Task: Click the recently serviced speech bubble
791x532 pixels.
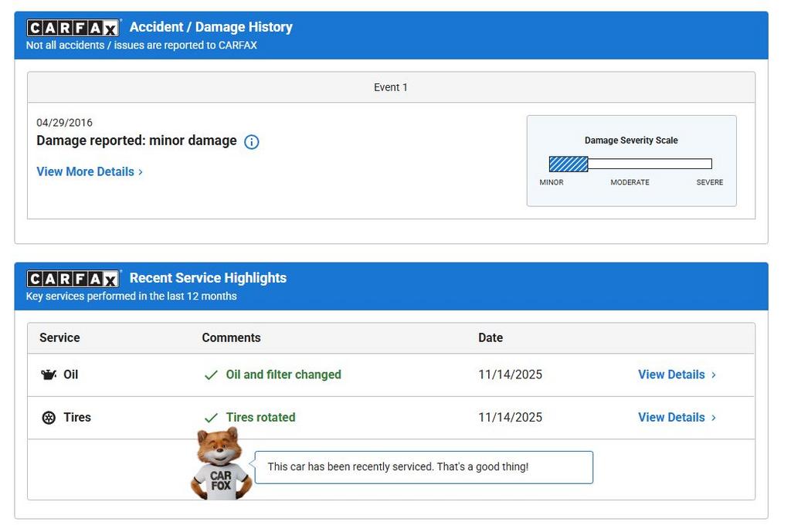Action: [423, 467]
